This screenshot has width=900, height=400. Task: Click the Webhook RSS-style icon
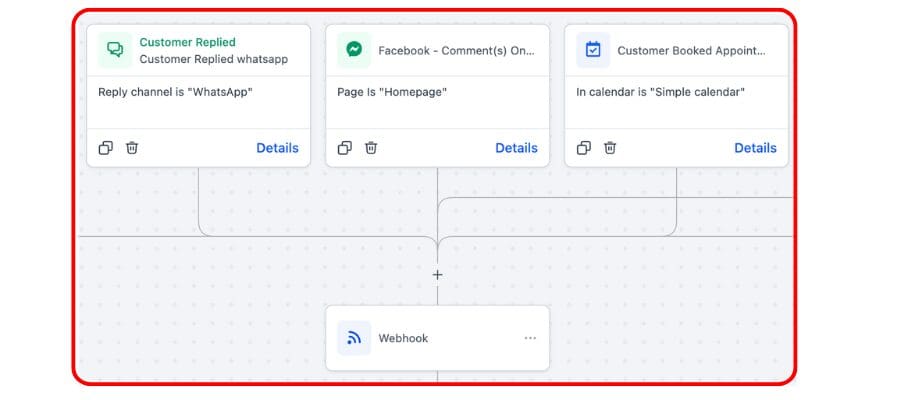pos(354,338)
